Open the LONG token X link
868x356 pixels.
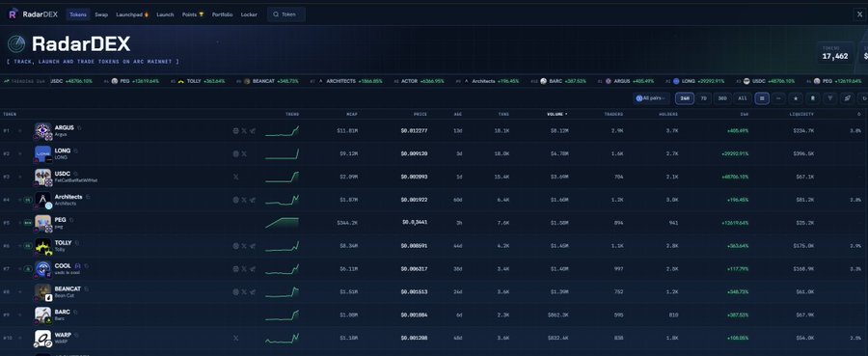coord(244,153)
